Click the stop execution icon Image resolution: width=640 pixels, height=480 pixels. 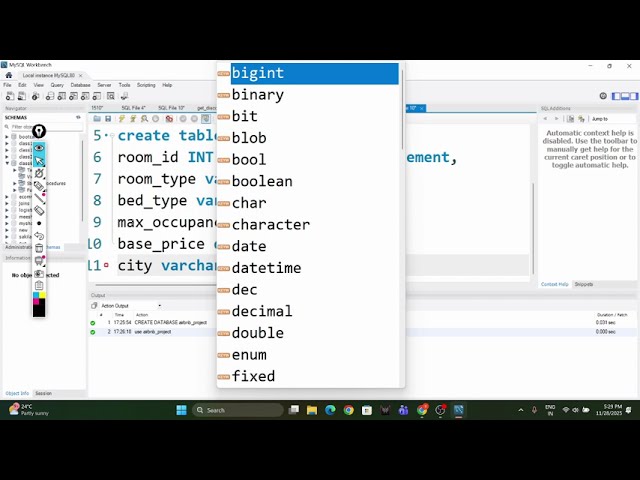[x=156, y=119]
